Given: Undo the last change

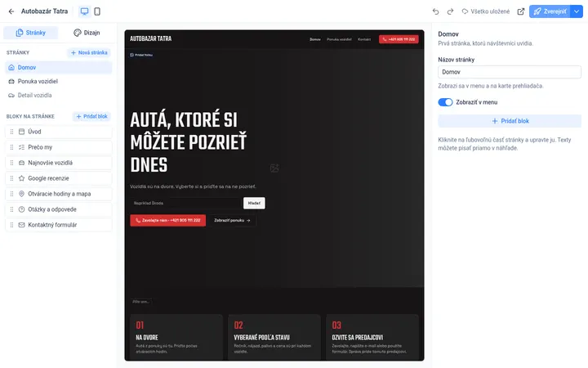Looking at the screenshot, I should [x=435, y=11].
